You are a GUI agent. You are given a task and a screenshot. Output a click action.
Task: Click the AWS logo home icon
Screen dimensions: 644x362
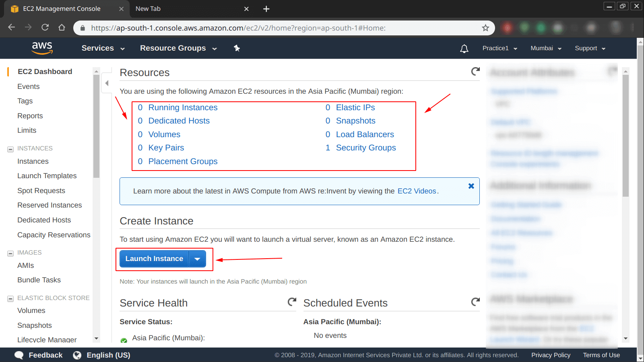pyautogui.click(x=42, y=48)
